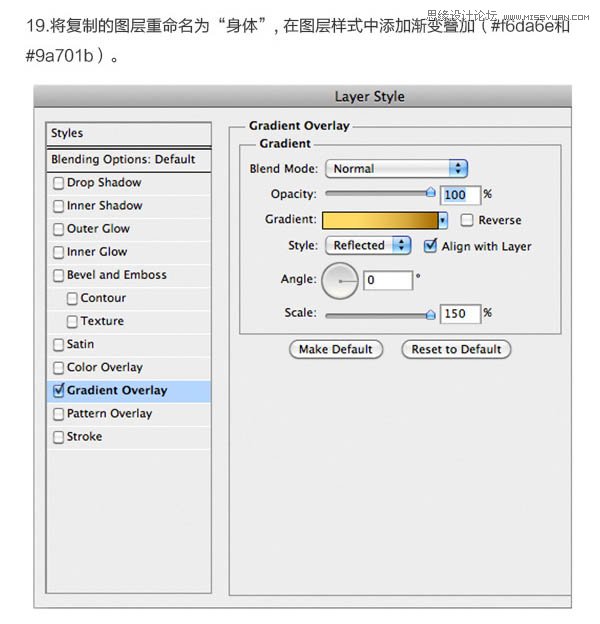Click the Opacity slider handle
Screen dimensions: 600x624
tap(430, 193)
